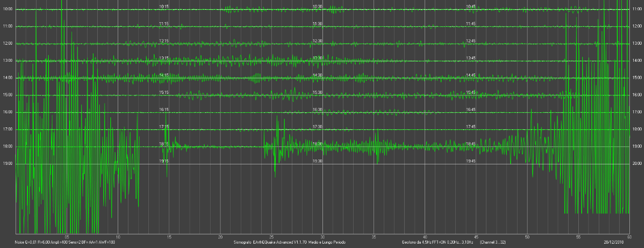Click the 16:45 time marker

tap(471, 110)
